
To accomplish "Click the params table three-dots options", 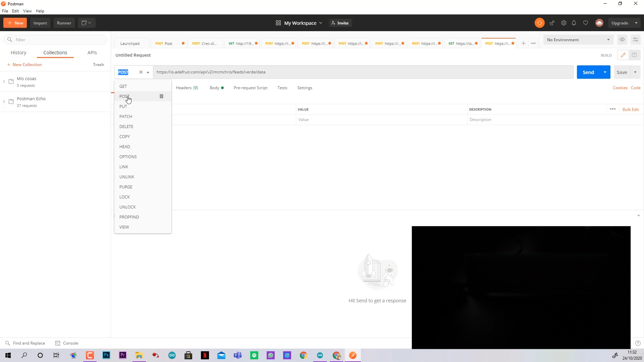I will (613, 109).
